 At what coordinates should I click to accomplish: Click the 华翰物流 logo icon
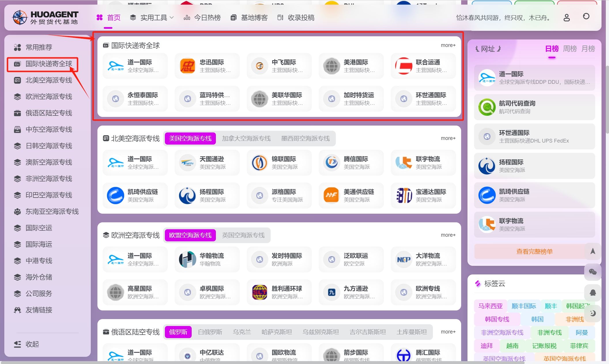pos(188,259)
